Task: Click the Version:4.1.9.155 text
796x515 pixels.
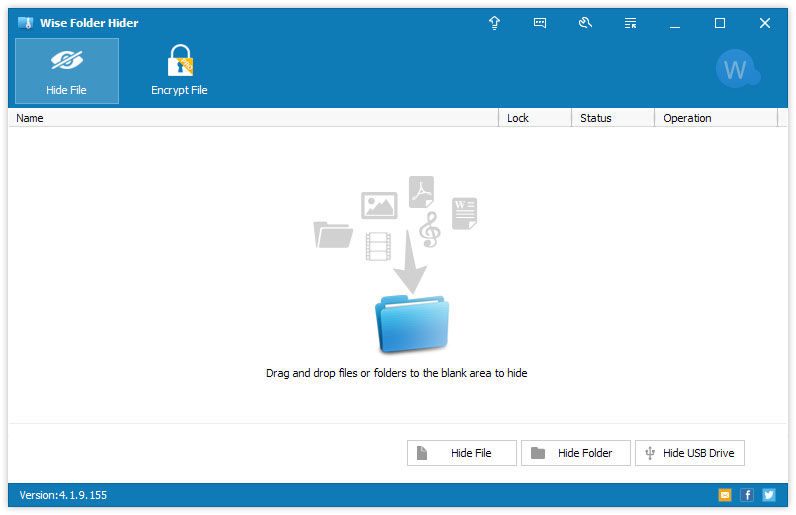Action: click(x=63, y=495)
